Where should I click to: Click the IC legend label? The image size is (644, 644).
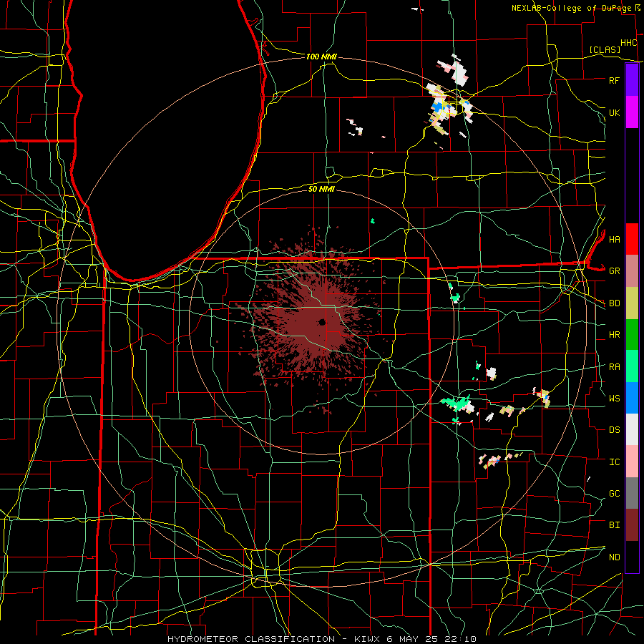[x=614, y=462]
